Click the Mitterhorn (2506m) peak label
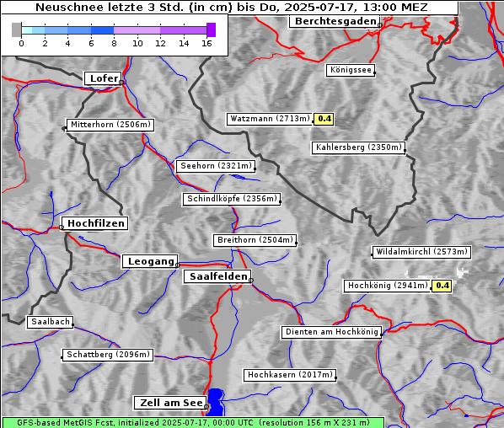The image size is (504, 428). (x=110, y=125)
